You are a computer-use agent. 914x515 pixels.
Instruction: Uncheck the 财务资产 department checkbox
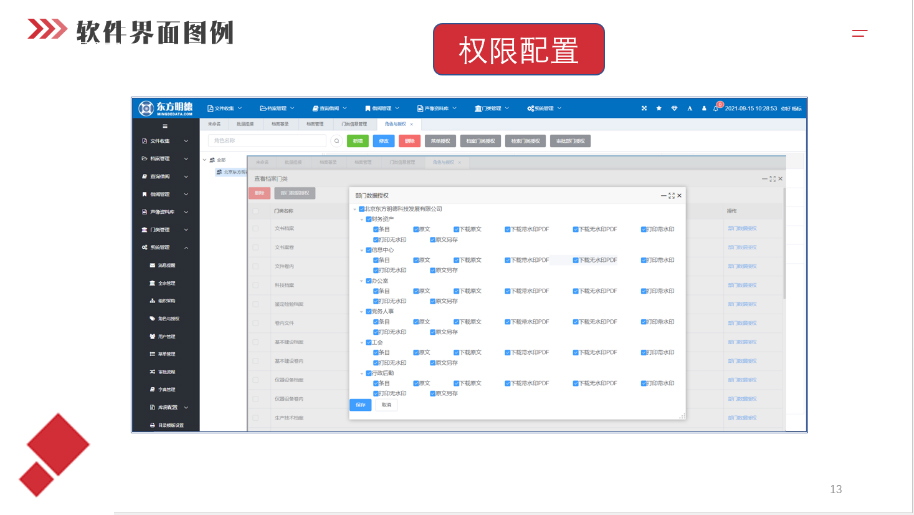tap(368, 219)
